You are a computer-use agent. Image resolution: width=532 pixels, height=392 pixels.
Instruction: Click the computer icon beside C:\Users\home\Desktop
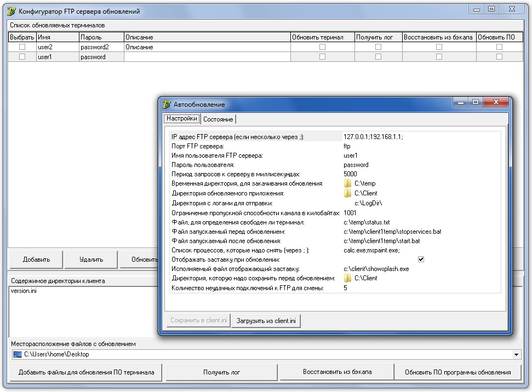pos(17,354)
